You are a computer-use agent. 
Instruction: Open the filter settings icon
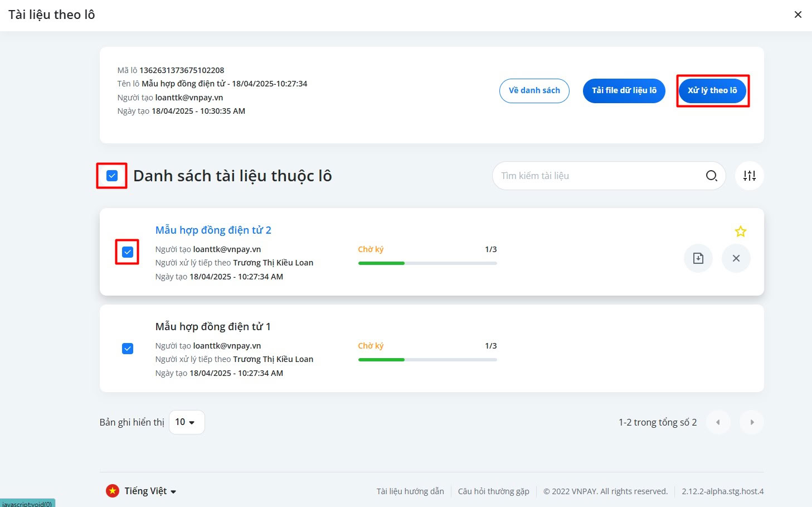point(749,176)
